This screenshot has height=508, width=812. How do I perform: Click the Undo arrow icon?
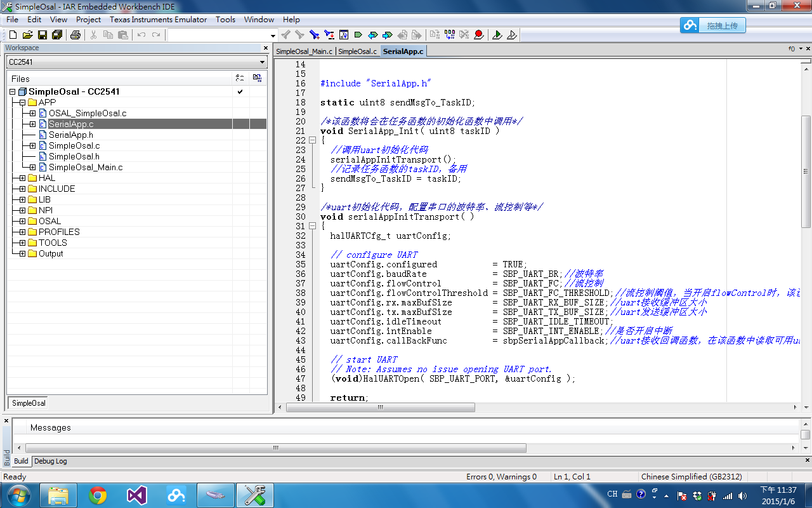[141, 35]
